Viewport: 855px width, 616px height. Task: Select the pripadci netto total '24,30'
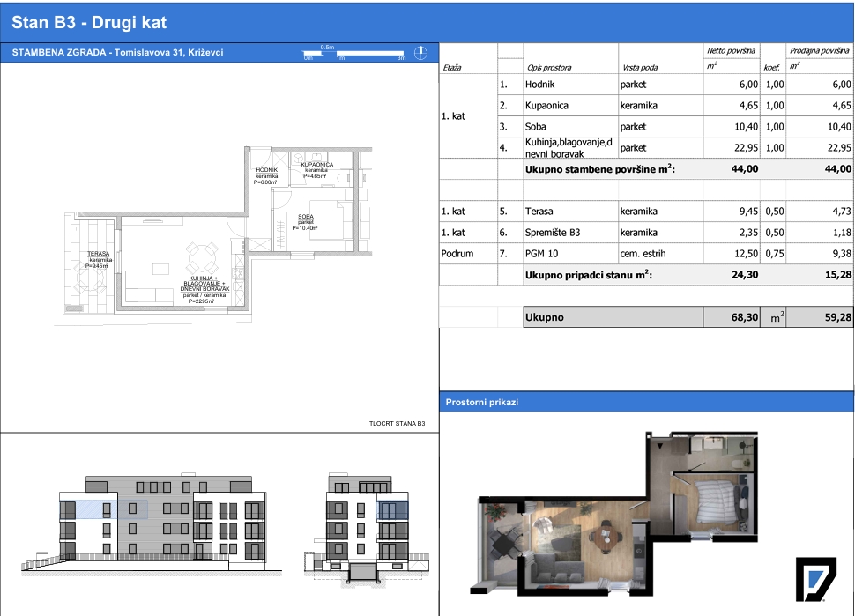[x=745, y=275]
